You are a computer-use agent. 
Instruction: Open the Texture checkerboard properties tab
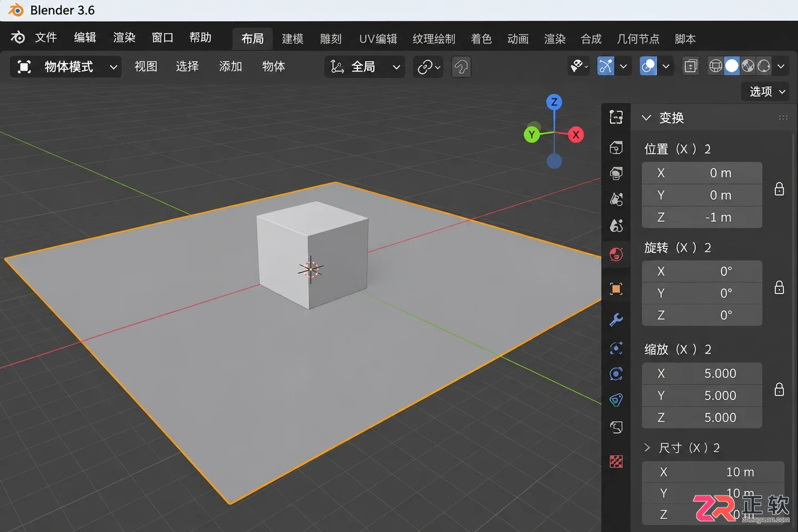[616, 461]
